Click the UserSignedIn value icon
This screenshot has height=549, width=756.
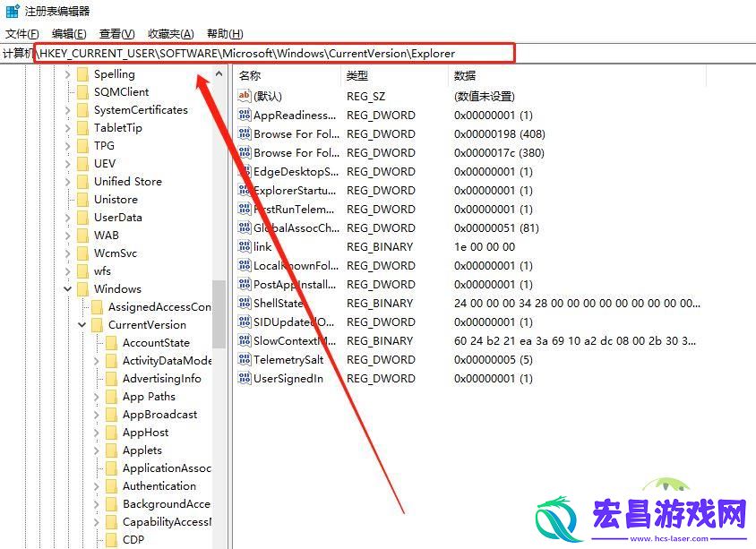tap(245, 378)
